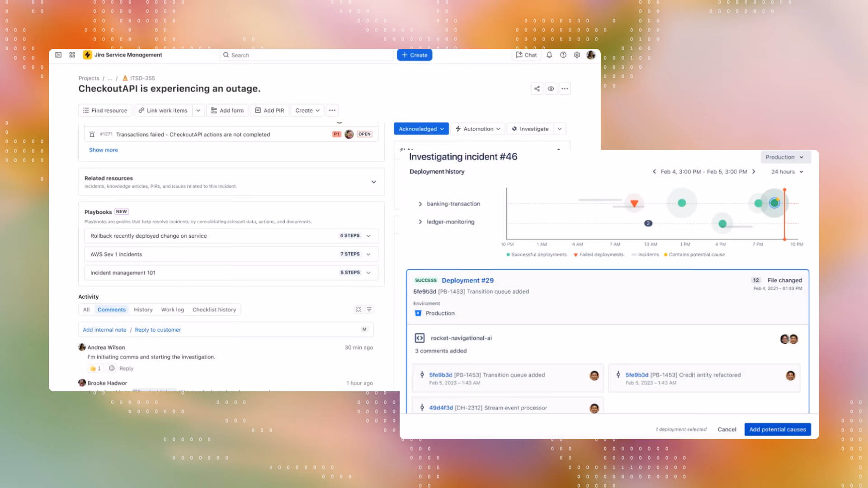Click the code repository icon for rocket-navigational-ai
The image size is (868, 488).
420,338
